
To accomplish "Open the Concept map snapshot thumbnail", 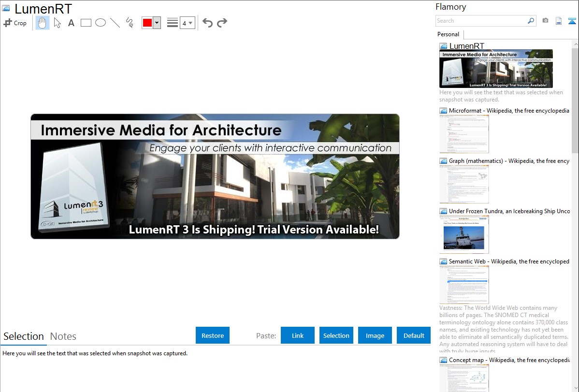I will (464, 378).
